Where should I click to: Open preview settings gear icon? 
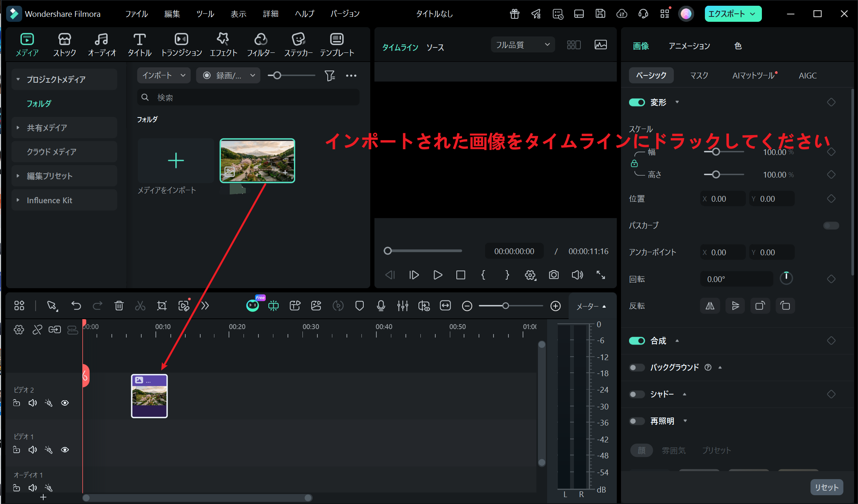click(x=530, y=275)
